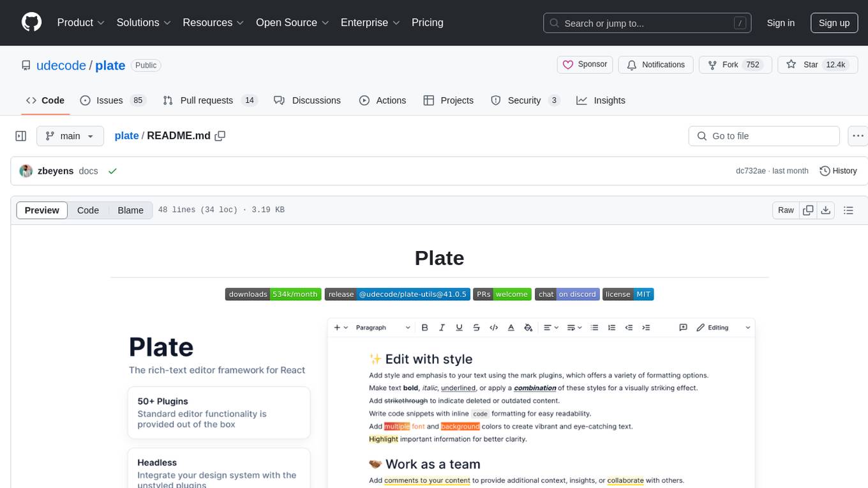This screenshot has width=868, height=488.
Task: Click the Star count 12.4k
Action: pos(835,65)
